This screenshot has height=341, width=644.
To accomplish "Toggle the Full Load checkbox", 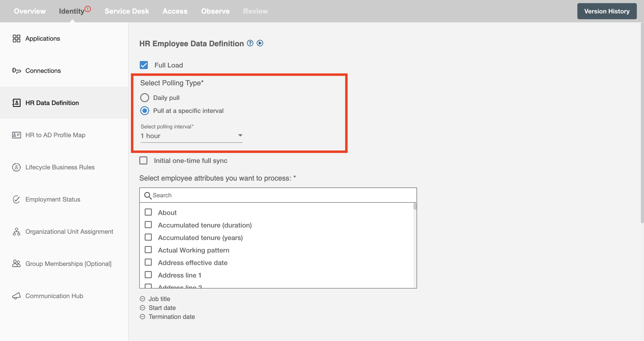I will pos(144,65).
